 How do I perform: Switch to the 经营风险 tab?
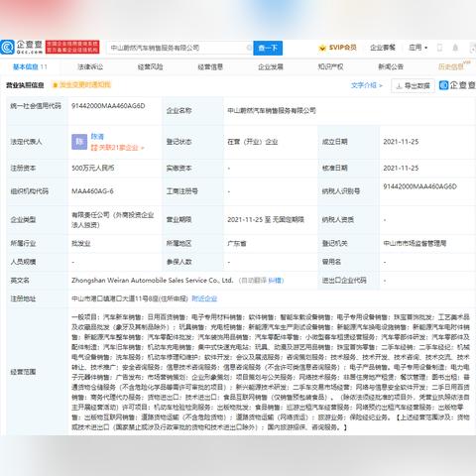pos(150,66)
